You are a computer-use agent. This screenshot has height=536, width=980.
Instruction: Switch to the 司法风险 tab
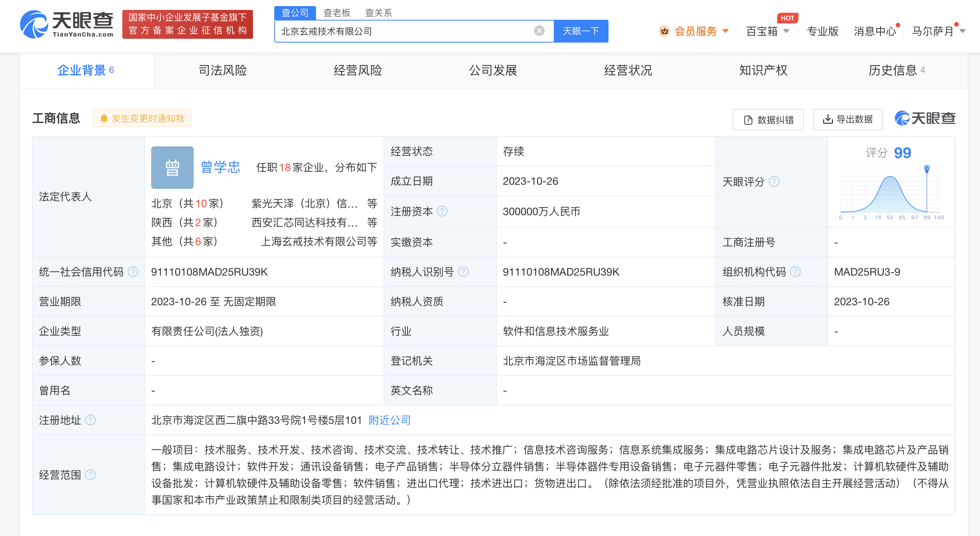pyautogui.click(x=223, y=70)
